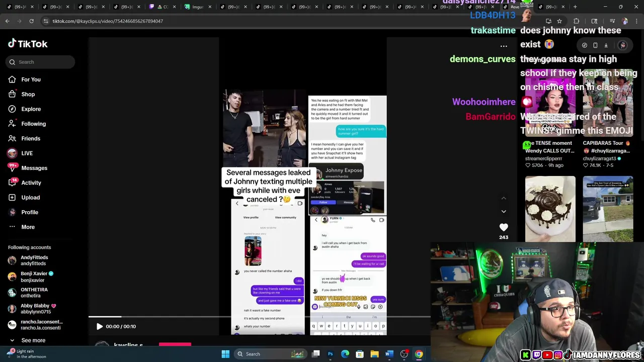Open Task View on the taskbar

pyautogui.click(x=316, y=354)
